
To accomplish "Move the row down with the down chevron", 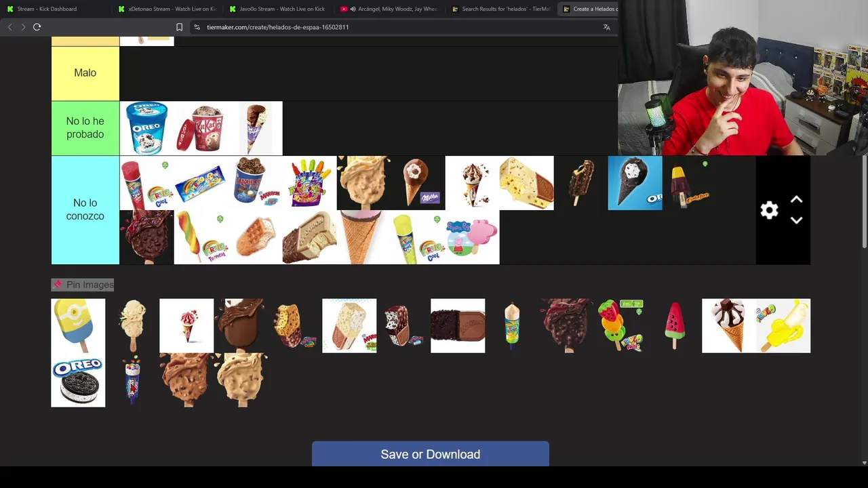I will 797,220.
